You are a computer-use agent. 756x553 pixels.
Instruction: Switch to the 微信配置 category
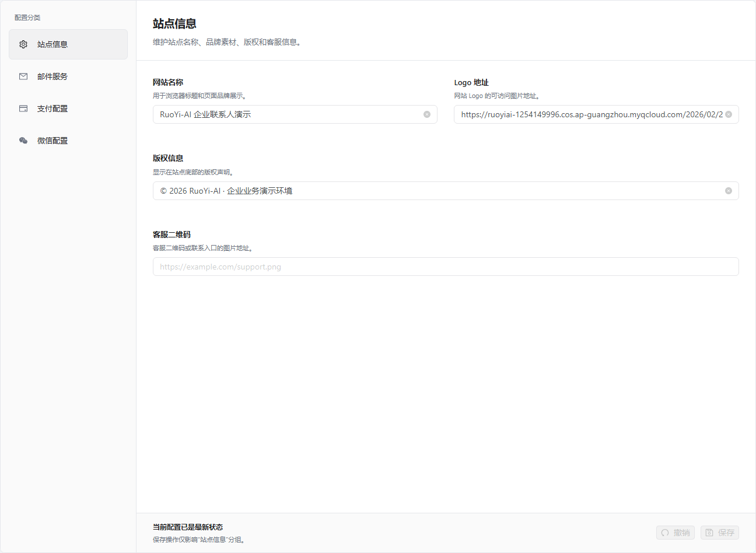coord(68,141)
